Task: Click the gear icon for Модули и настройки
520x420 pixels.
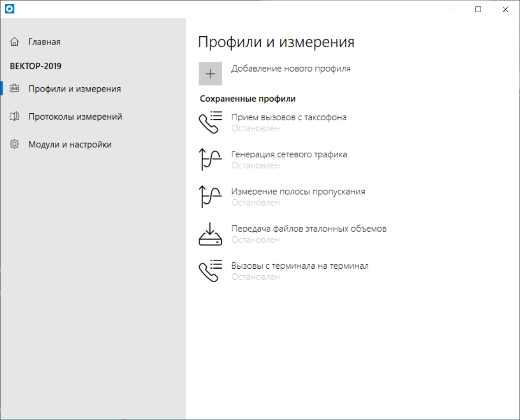Action: [14, 144]
